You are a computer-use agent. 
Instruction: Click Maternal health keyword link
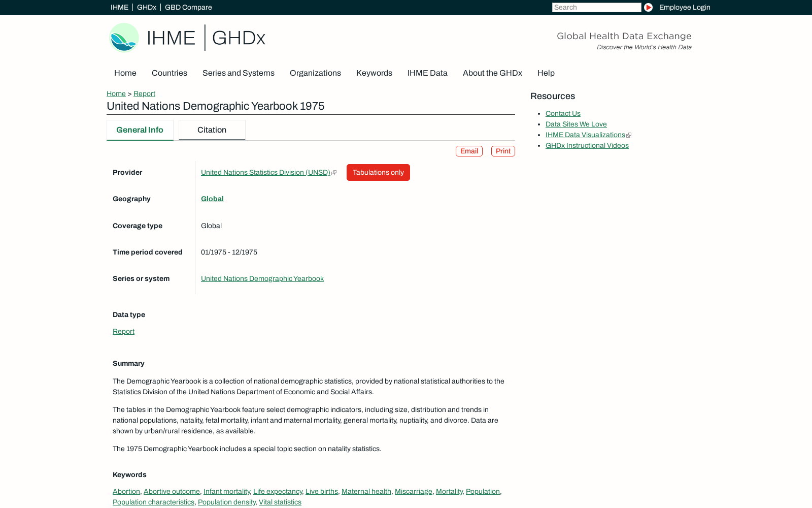tap(366, 491)
